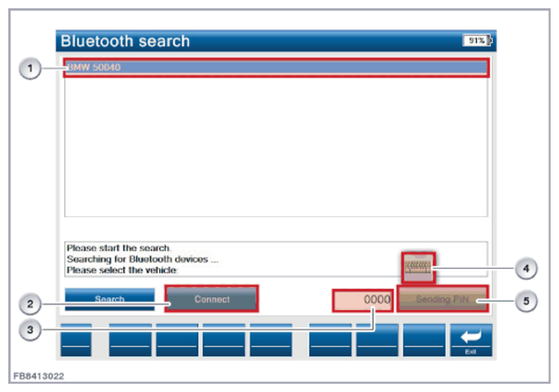This screenshot has width=559, height=392.
Task: Open the on-screen keyboard icon
Action: pos(418,268)
